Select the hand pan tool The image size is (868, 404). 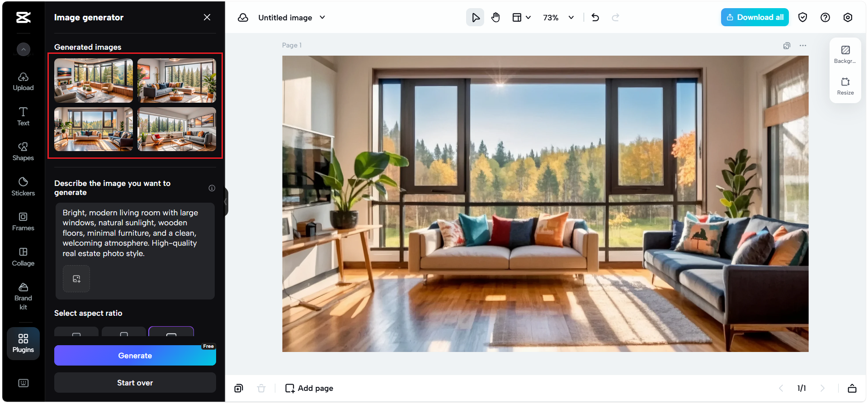(495, 18)
